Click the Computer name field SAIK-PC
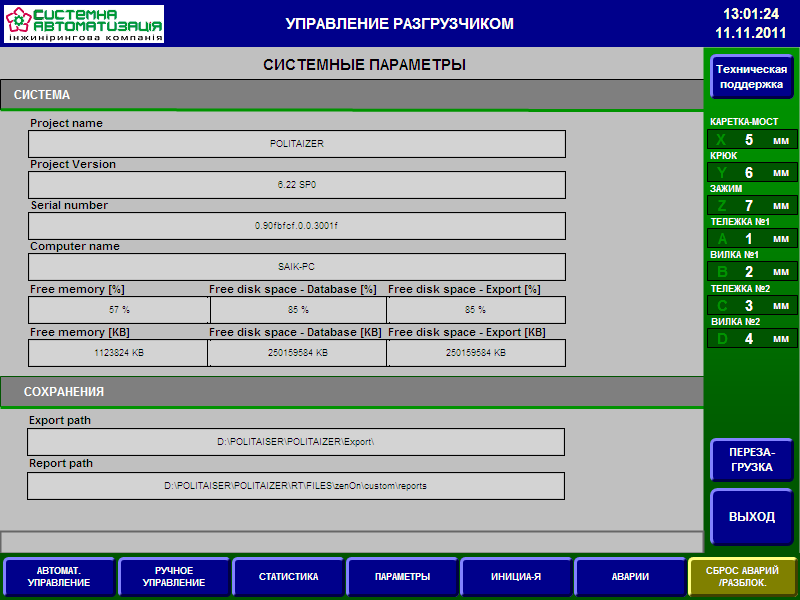 pos(297,267)
